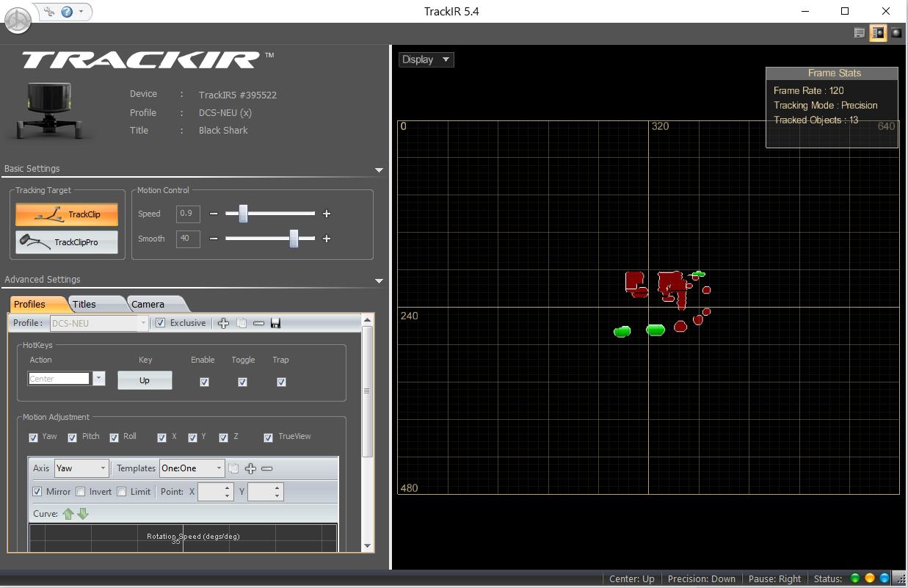The height and width of the screenshot is (588, 908).
Task: Open the Profile dropdown showing DCS-NEU
Action: click(99, 323)
